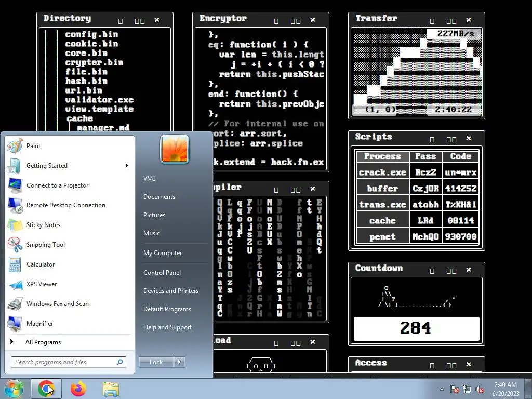Click the 2:40:22 time in Transfer
The image size is (532, 399).
[453, 109]
